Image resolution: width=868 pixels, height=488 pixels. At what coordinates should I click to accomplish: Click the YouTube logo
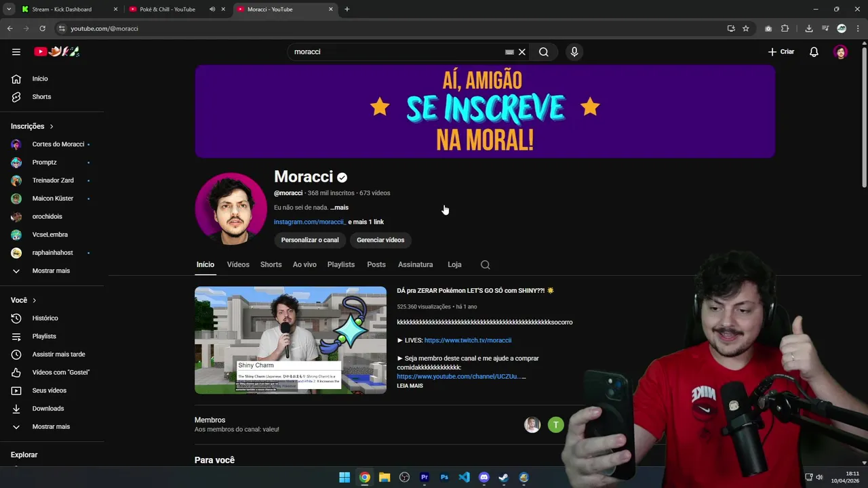(57, 52)
